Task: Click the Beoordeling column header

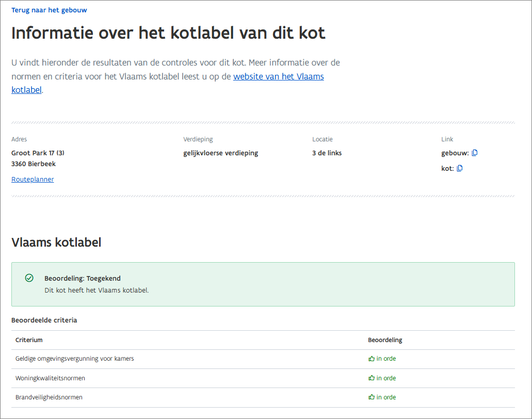Action: 385,340
